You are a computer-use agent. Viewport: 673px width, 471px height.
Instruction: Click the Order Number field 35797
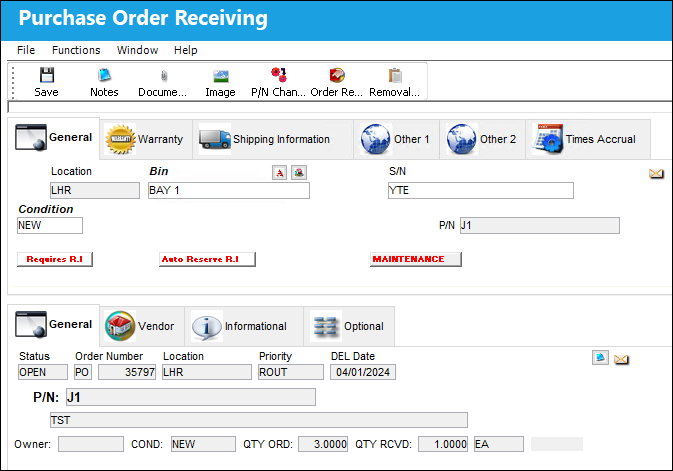click(x=127, y=372)
